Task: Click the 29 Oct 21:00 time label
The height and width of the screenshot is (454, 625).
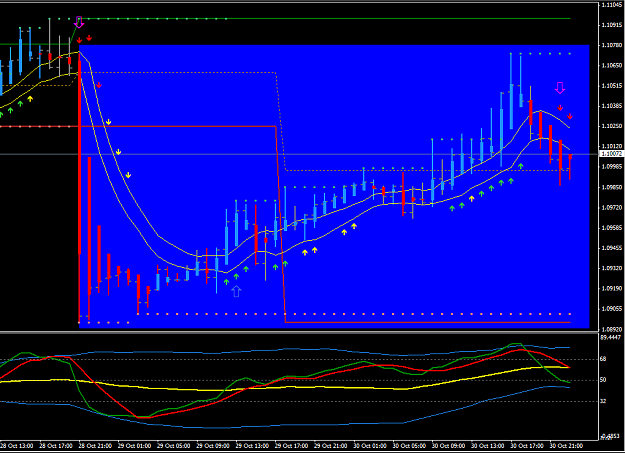Action: coord(330,446)
